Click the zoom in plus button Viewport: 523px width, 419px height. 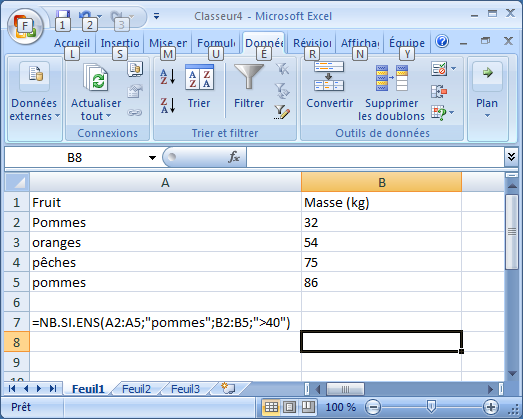coord(490,407)
